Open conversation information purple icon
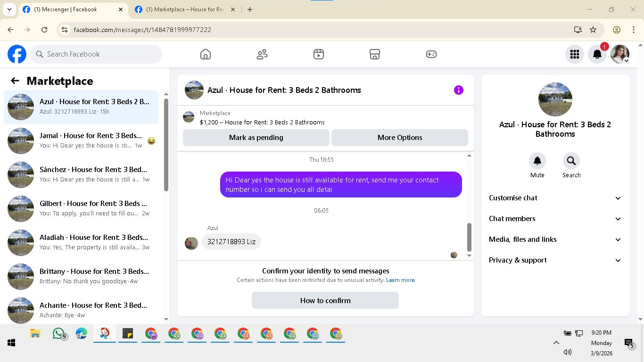The image size is (644, 362). [459, 90]
